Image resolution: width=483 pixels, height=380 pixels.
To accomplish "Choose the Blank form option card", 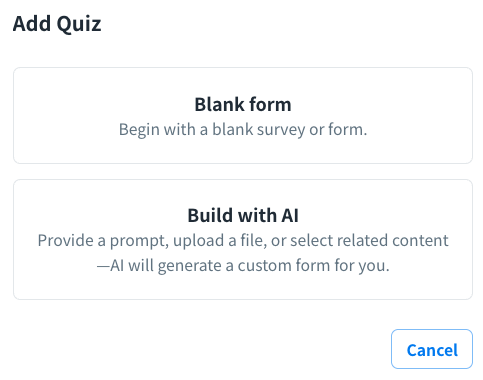I will click(x=243, y=115).
